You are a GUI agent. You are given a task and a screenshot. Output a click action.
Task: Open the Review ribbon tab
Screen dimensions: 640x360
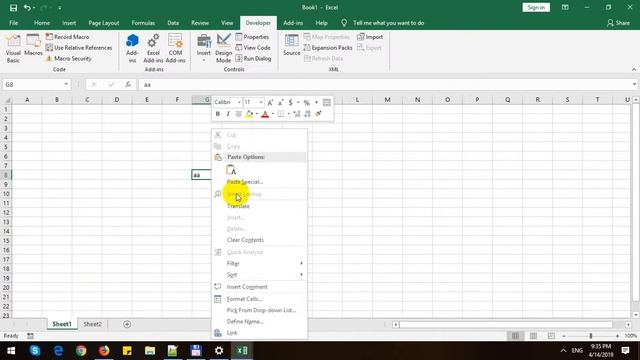coord(200,23)
